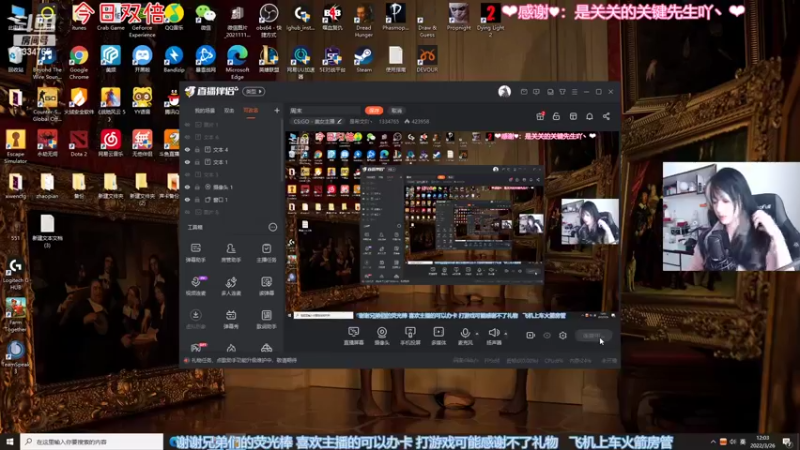Screen dimensions: 800x450
Task: Toggle visibility of layer 文本 1
Action: [187, 162]
